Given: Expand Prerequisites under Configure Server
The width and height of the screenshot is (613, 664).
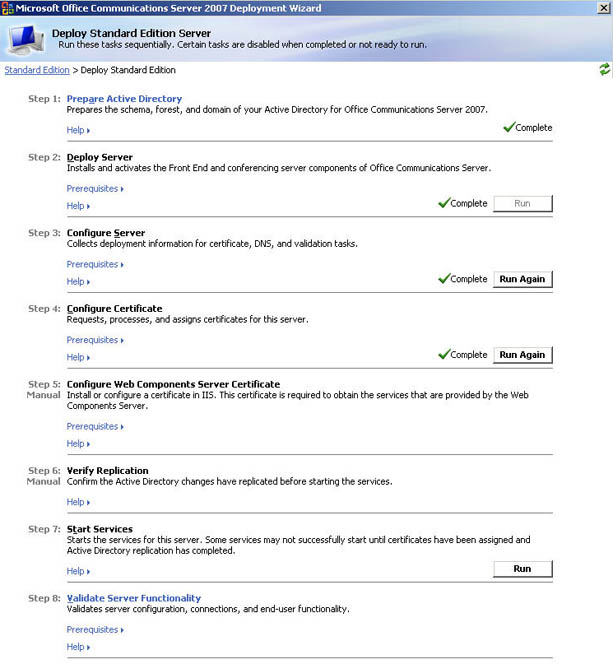Looking at the screenshot, I should point(94,265).
